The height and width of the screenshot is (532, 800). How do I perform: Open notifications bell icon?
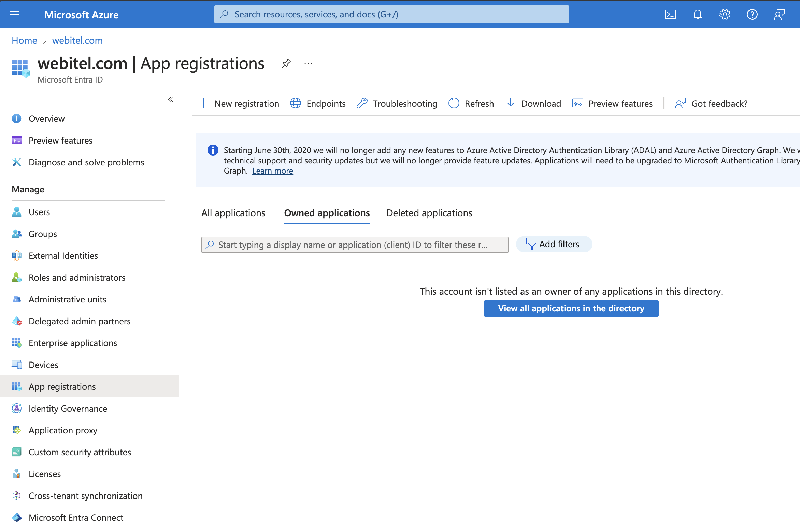697,14
